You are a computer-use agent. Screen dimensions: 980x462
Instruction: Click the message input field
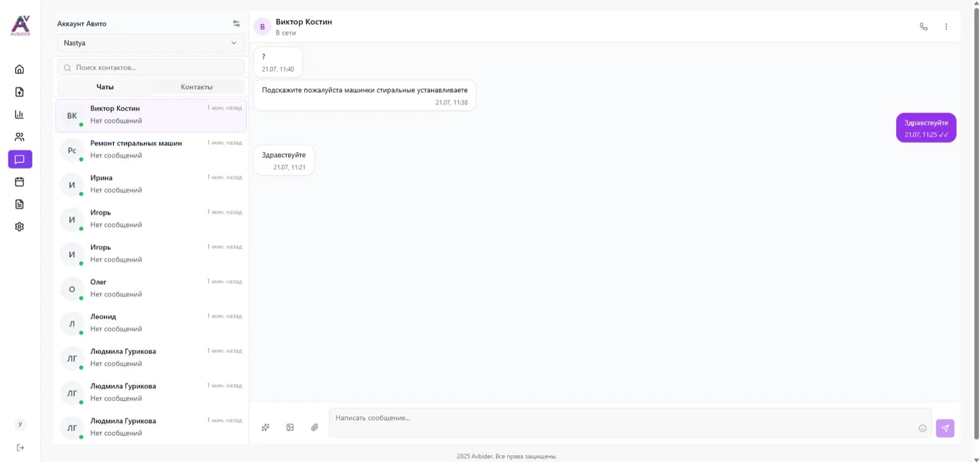[x=630, y=423]
